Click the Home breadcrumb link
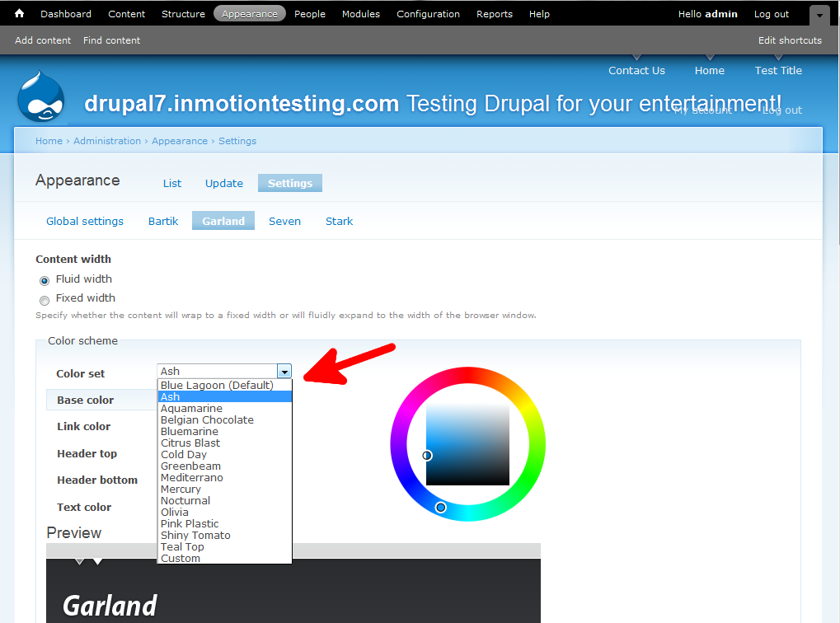This screenshot has height=623, width=840. click(x=49, y=141)
